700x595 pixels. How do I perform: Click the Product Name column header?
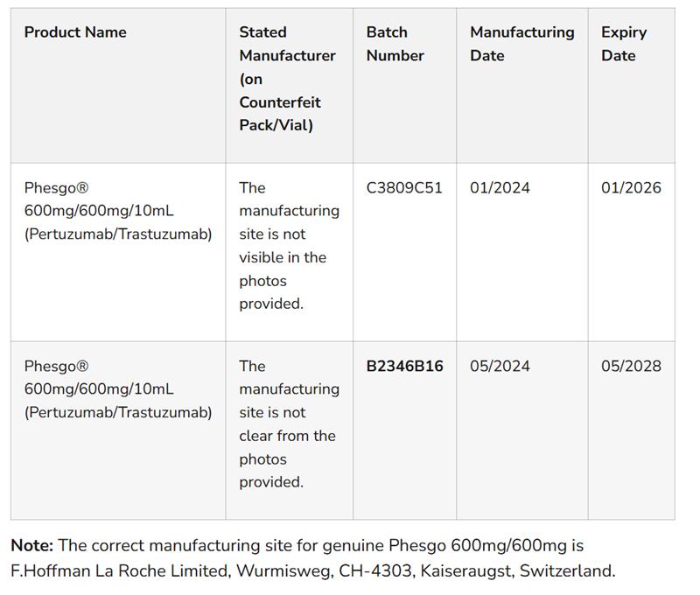point(75,32)
